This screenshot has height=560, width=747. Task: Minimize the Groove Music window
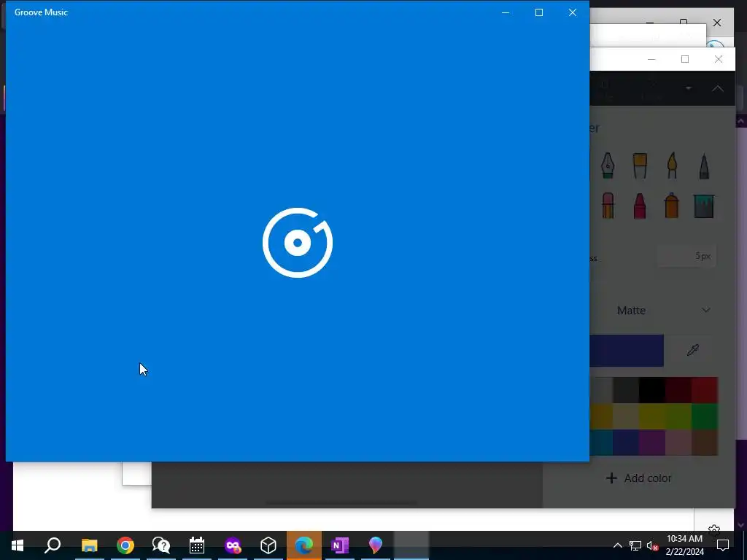coord(506,12)
